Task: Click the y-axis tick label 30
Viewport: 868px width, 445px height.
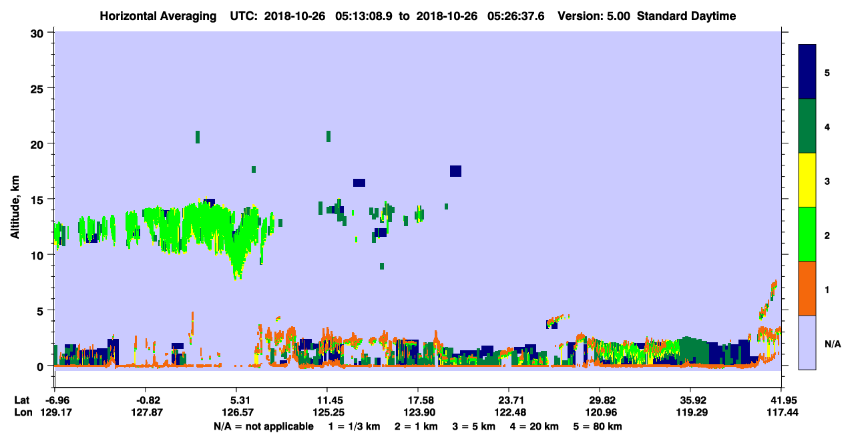Action: click(x=39, y=33)
